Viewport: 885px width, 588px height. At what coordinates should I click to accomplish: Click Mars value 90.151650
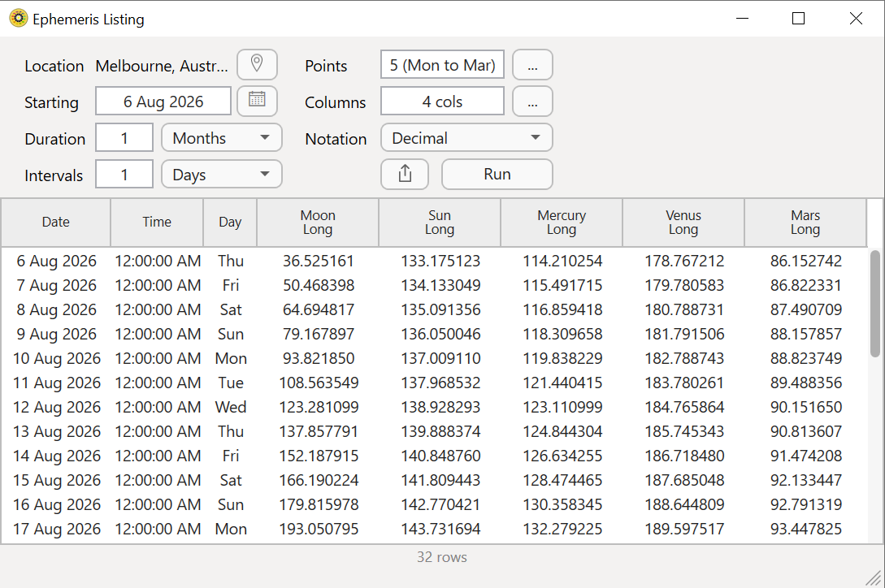click(x=806, y=407)
